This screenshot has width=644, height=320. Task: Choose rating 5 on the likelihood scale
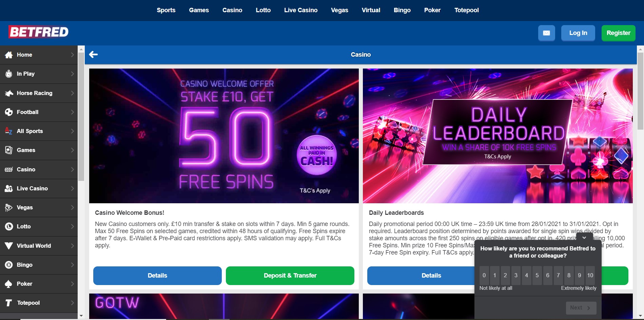click(537, 275)
